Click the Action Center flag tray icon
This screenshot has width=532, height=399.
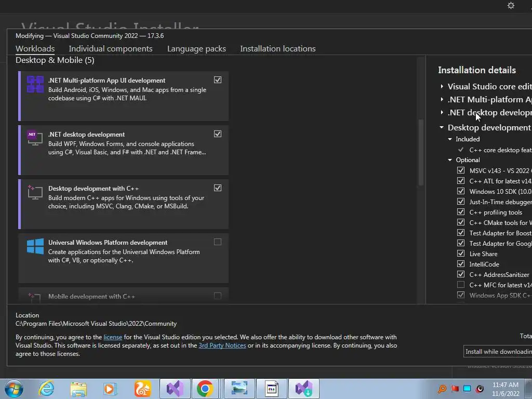click(x=455, y=389)
